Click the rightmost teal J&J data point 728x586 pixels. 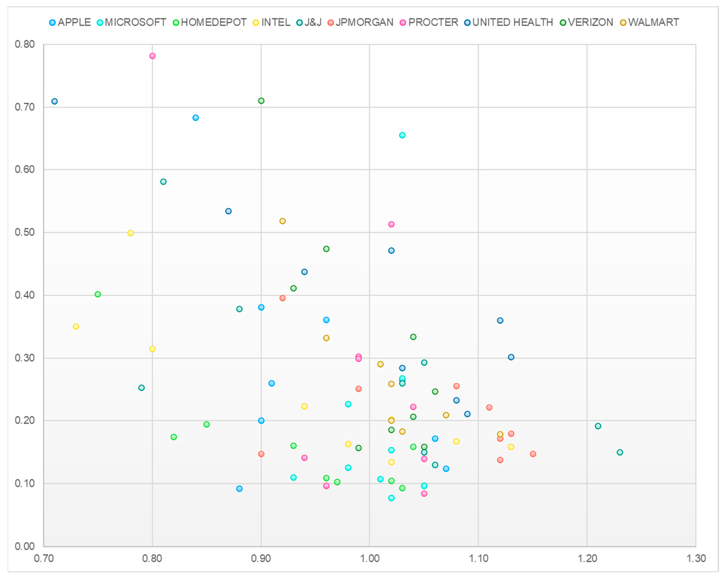620,452
